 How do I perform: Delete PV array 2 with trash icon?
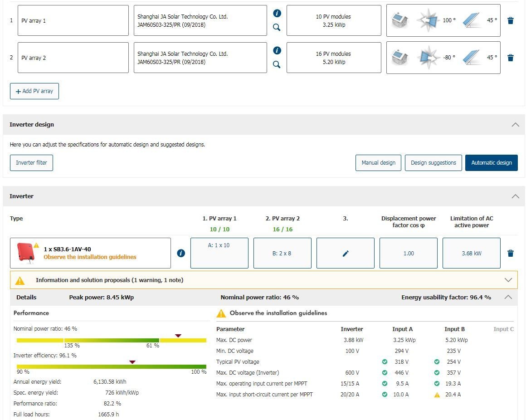click(x=511, y=58)
